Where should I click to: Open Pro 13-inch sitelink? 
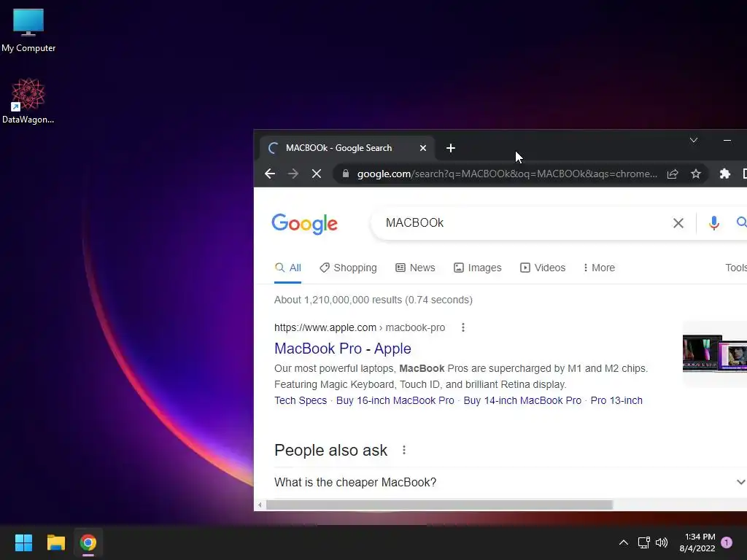tap(616, 400)
